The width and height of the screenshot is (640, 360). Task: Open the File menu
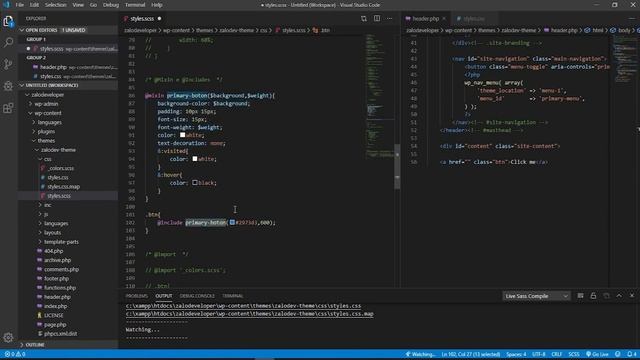pos(19,5)
